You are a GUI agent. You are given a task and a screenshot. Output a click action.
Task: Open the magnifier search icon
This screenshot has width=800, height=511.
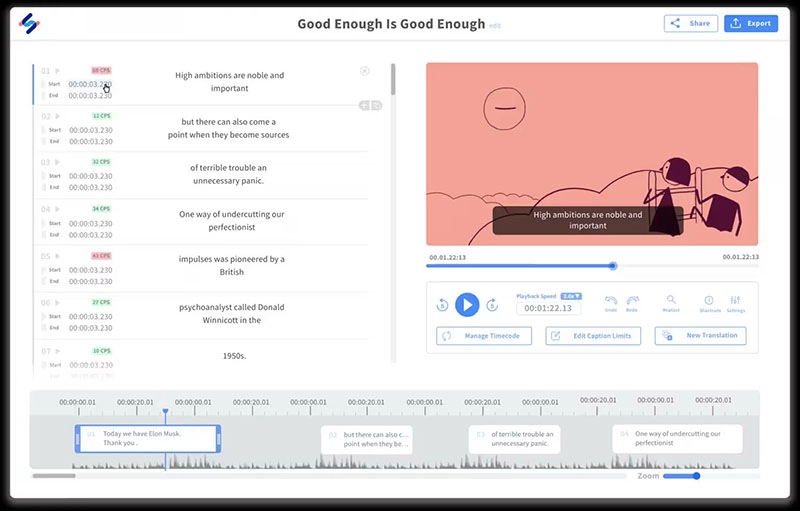click(671, 300)
